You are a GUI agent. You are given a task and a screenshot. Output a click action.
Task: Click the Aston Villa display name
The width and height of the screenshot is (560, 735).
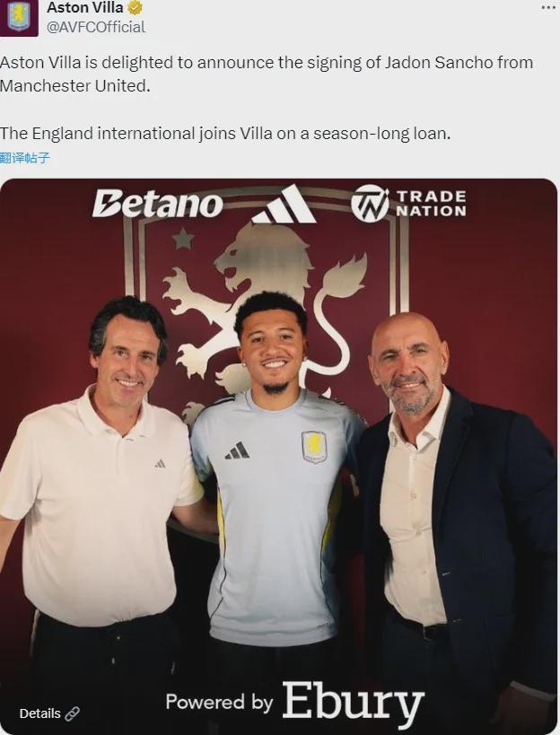point(85,8)
